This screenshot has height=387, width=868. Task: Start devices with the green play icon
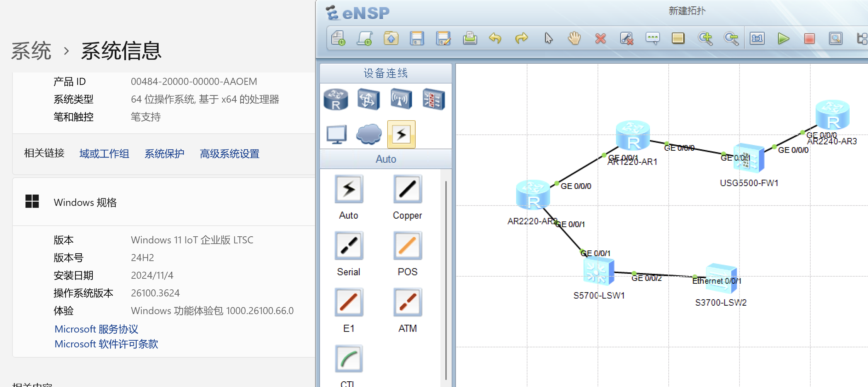pos(783,38)
